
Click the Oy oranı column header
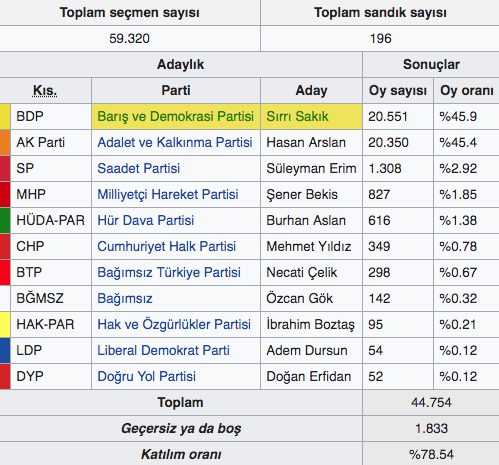pyautogui.click(x=467, y=91)
